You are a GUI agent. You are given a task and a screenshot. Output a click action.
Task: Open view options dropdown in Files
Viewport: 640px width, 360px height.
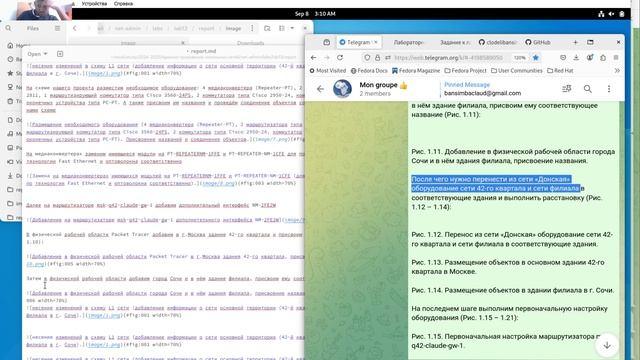point(292,28)
